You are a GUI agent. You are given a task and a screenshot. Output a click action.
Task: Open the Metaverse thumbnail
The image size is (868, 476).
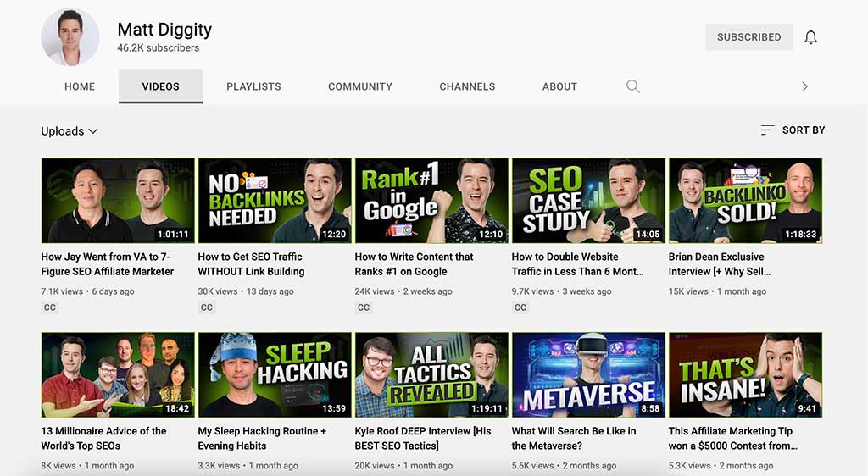tap(588, 375)
